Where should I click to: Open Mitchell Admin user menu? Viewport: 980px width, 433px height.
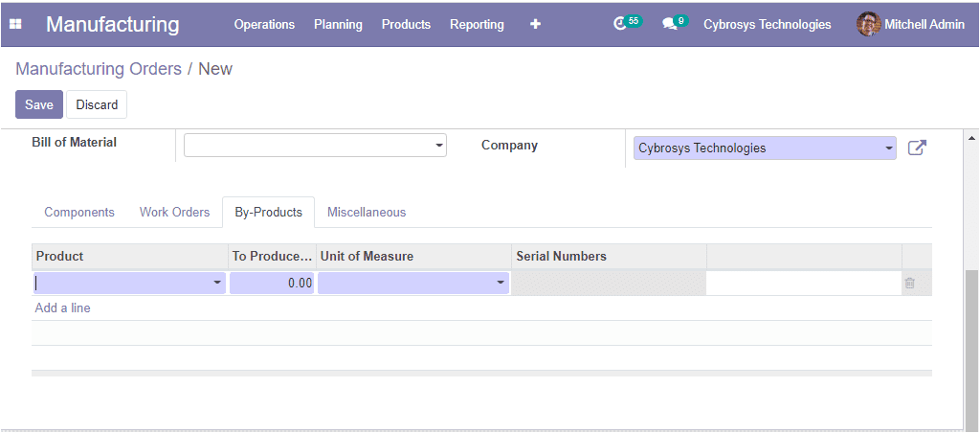(x=911, y=24)
